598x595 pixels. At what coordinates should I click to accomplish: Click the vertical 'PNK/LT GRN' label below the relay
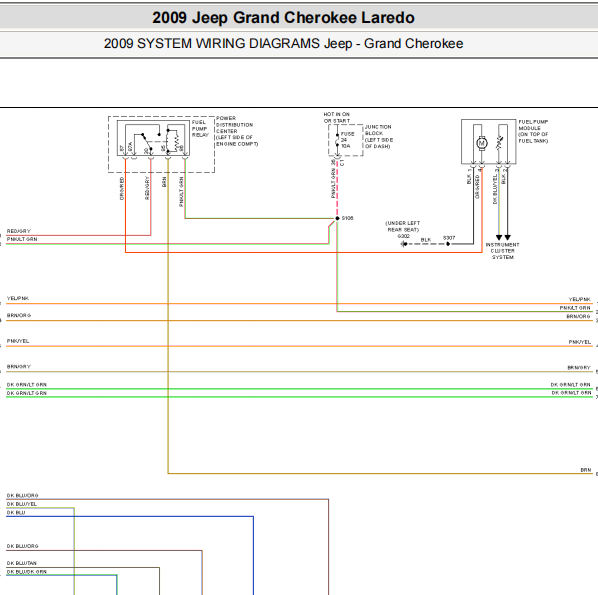[x=181, y=192]
